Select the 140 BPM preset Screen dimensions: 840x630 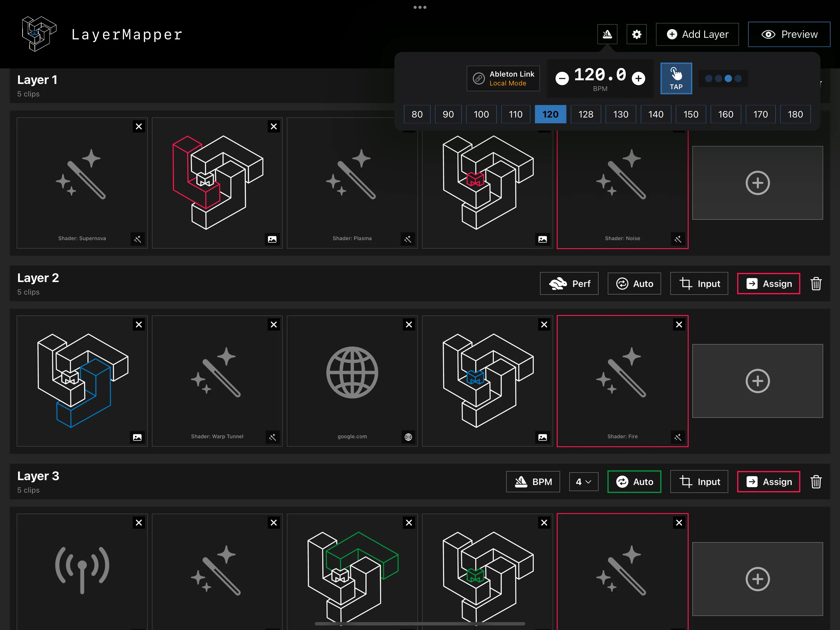[x=656, y=114]
